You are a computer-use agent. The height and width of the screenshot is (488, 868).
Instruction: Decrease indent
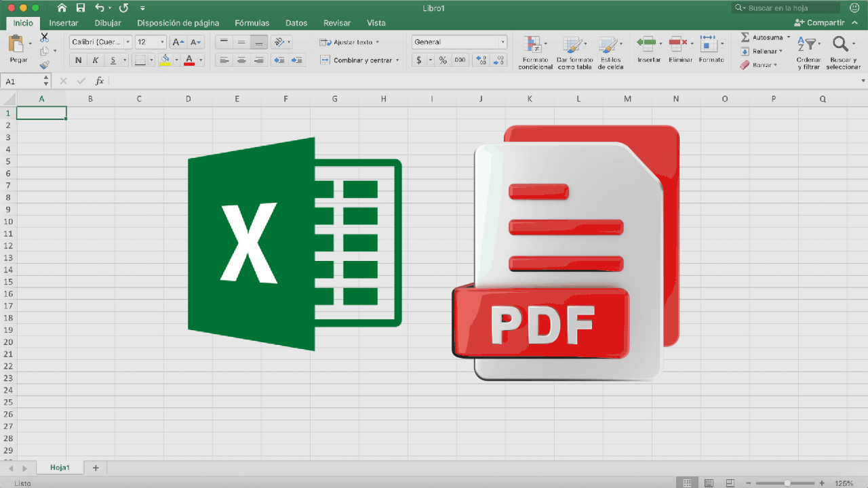[279, 60]
